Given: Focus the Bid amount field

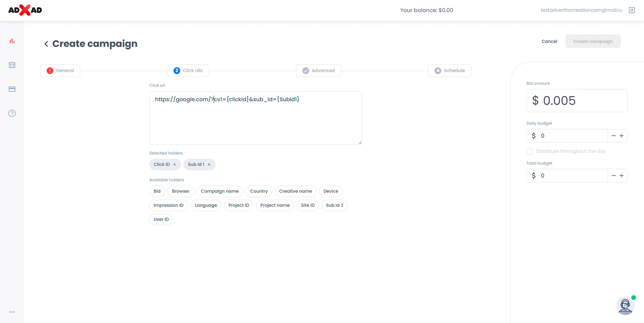Looking at the screenshot, I should point(577,101).
